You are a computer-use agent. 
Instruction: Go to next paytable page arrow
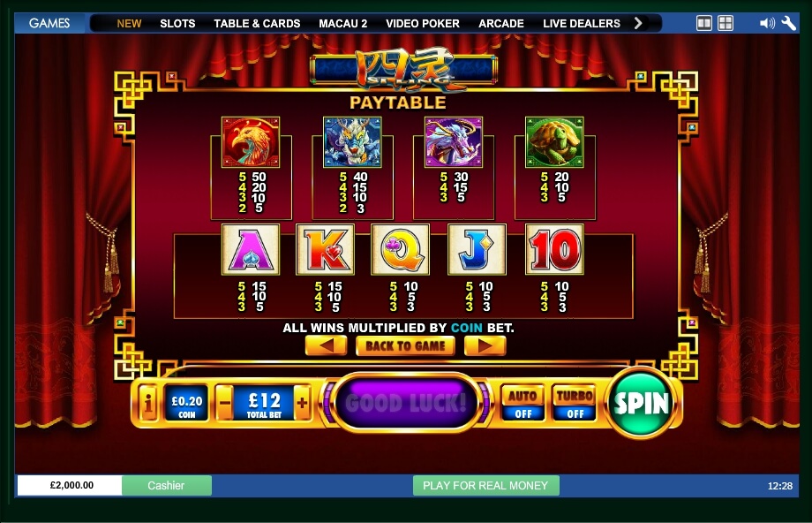(485, 345)
